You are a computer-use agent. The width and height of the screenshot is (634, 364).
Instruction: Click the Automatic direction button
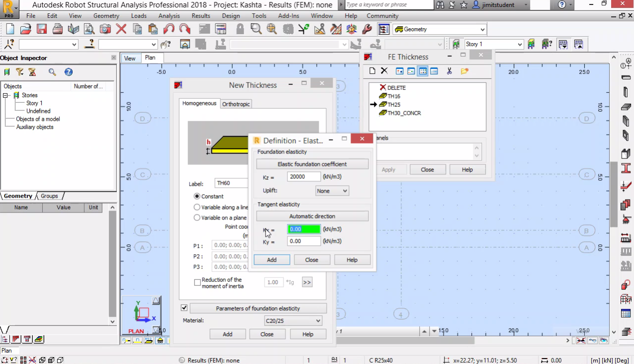(312, 216)
